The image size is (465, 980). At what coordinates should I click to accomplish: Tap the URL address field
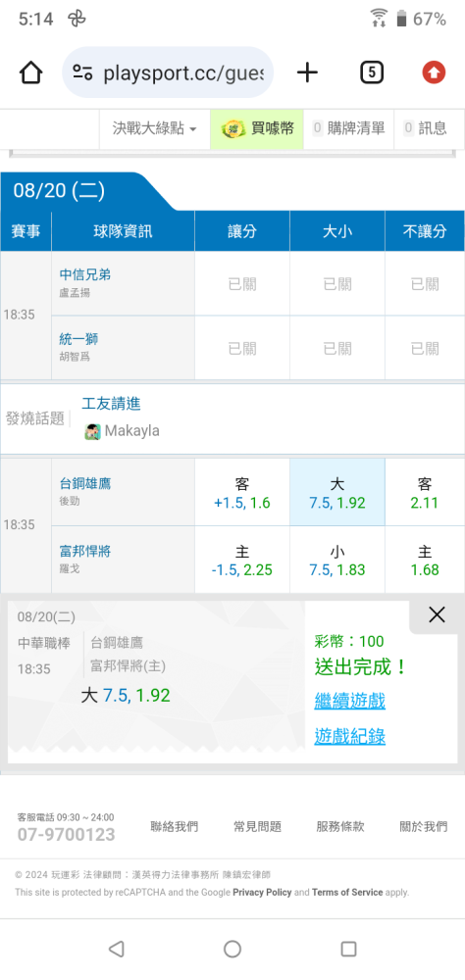click(x=183, y=73)
